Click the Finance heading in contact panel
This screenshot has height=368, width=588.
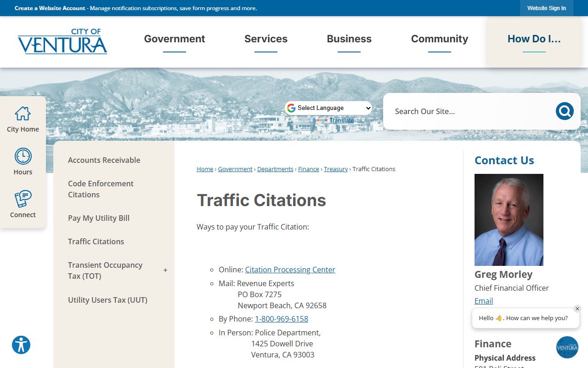pos(493,344)
